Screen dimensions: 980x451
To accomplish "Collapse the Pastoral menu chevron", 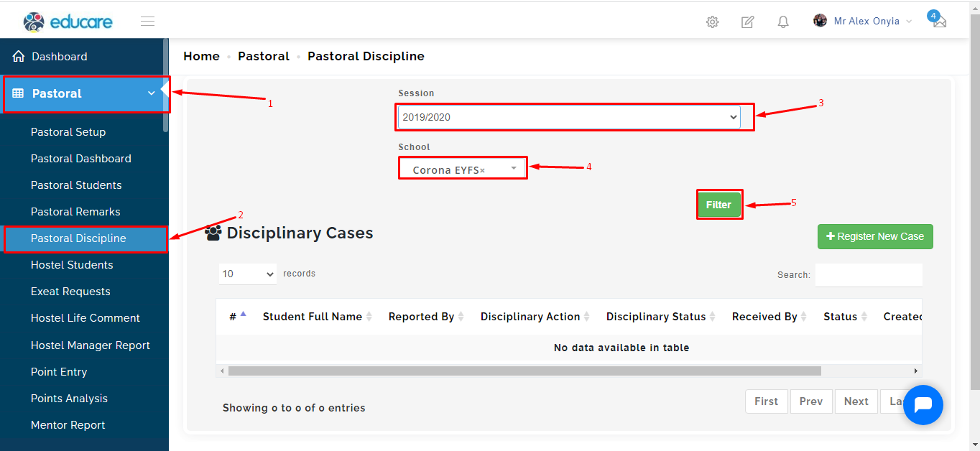I will coord(152,93).
